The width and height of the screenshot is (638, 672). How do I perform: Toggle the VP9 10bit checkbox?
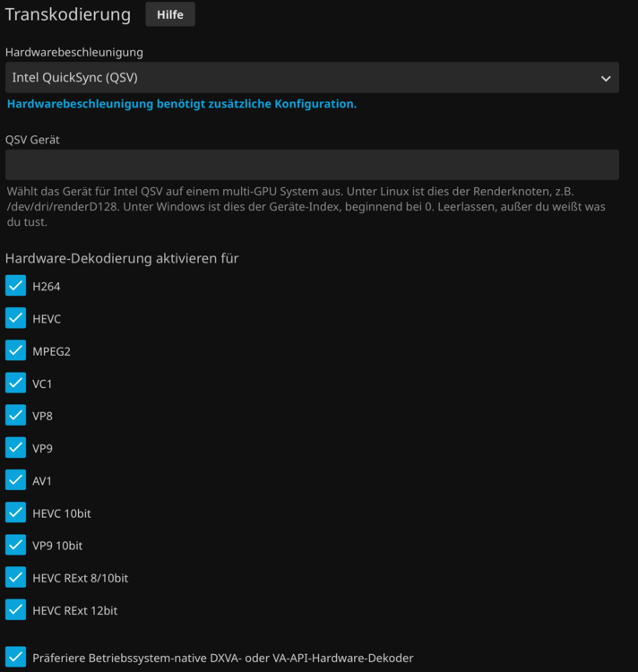pos(15,545)
